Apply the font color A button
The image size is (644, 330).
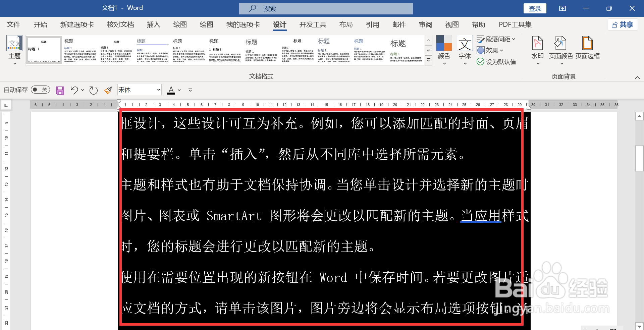171,90
